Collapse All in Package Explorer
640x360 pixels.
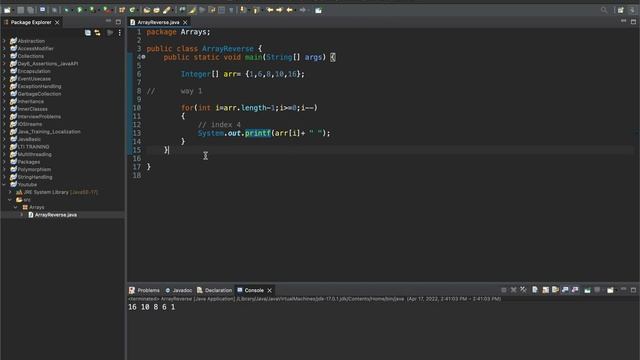[88, 33]
